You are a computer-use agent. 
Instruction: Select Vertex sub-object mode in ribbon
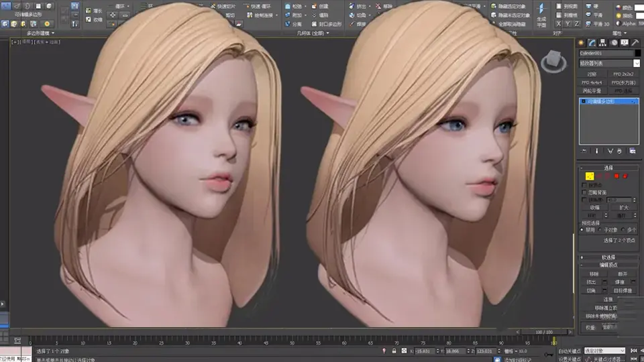coord(5,6)
